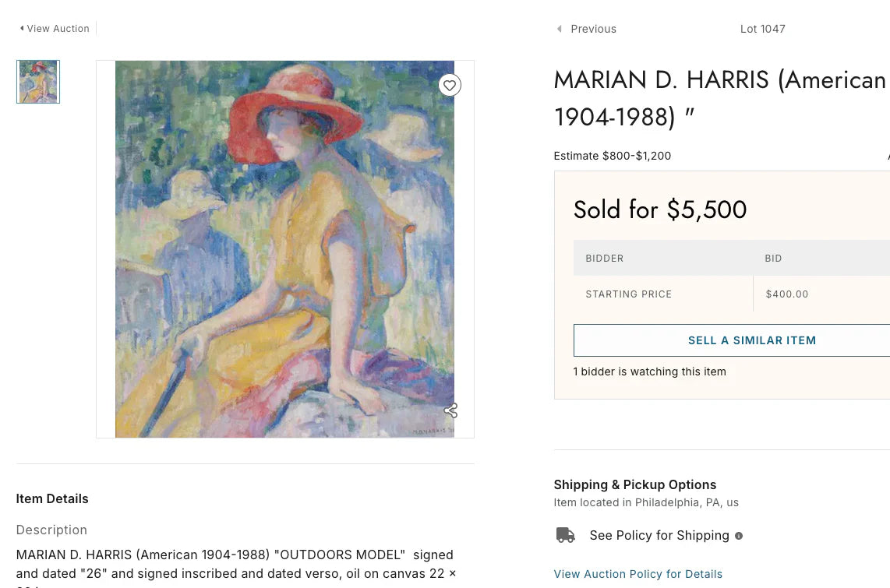Go back using the View Auction link
Viewport: 890px width, 588px height.
58,28
